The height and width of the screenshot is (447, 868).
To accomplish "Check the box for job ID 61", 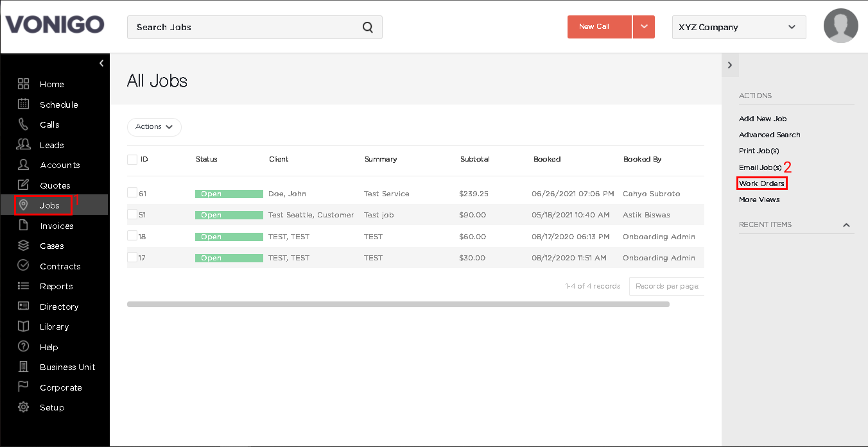I will (x=132, y=192).
